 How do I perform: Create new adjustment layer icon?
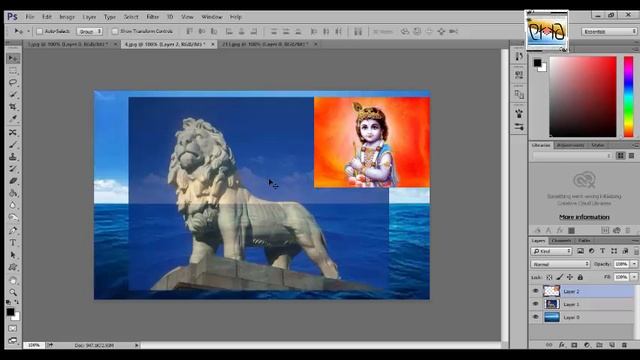click(587, 345)
